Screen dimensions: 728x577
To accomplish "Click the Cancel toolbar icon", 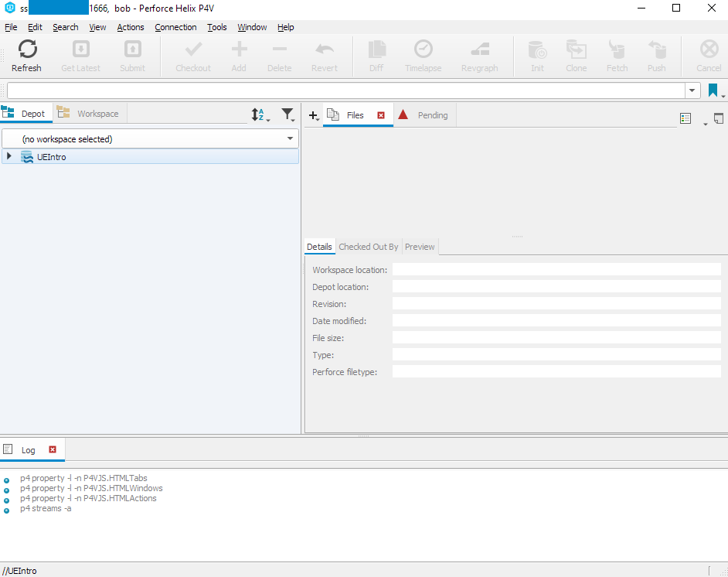I will pyautogui.click(x=709, y=50).
